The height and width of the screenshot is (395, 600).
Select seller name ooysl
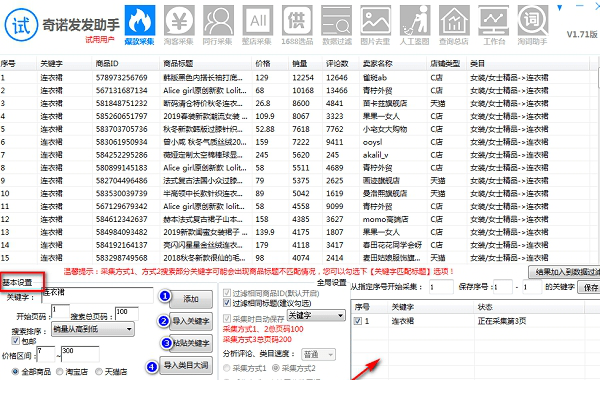(x=372, y=142)
